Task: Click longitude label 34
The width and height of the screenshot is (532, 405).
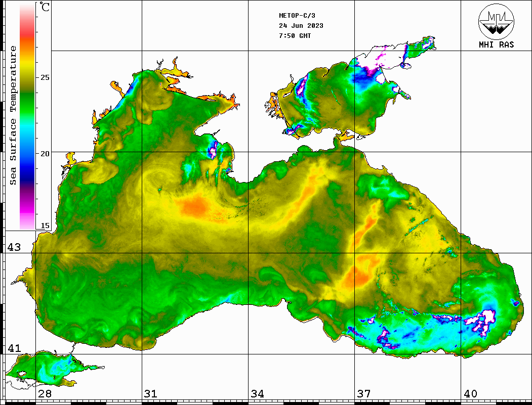Action: 257,394
